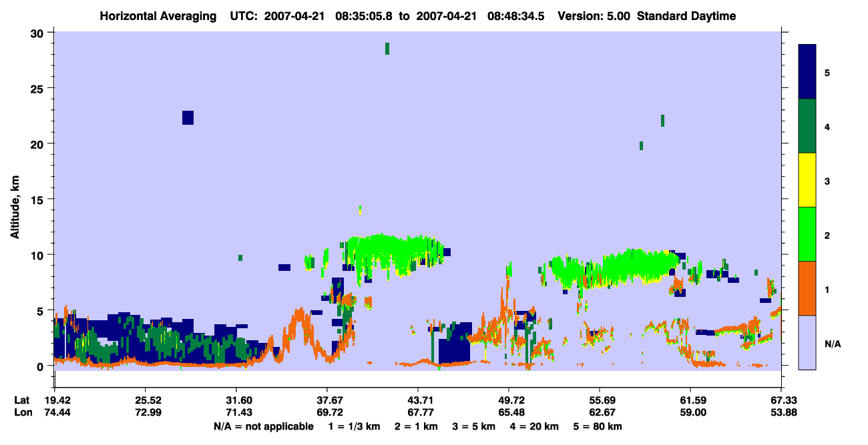Click the y-axis tick label 30
The height and width of the screenshot is (445, 868).
coord(39,33)
